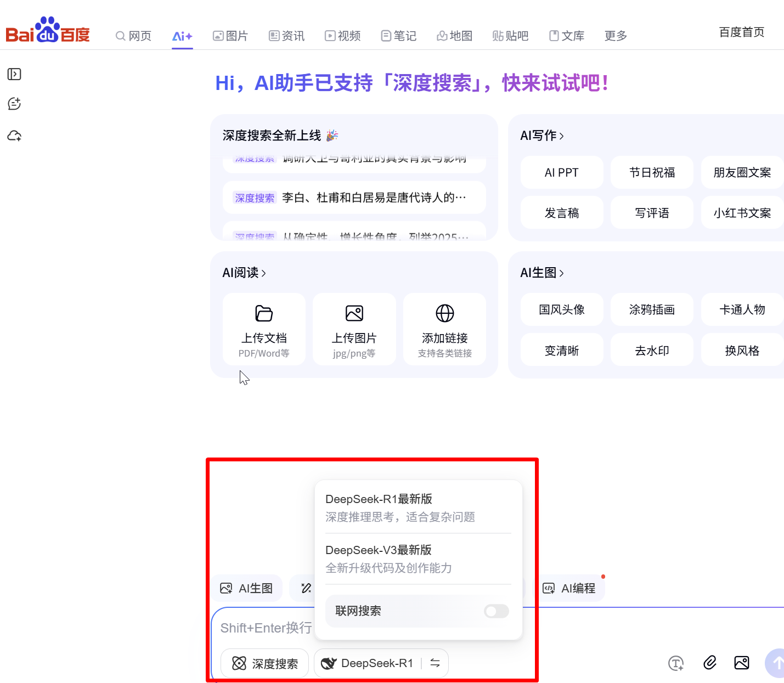The height and width of the screenshot is (683, 784).
Task: Go to 百度首页 link
Action: pos(742,32)
